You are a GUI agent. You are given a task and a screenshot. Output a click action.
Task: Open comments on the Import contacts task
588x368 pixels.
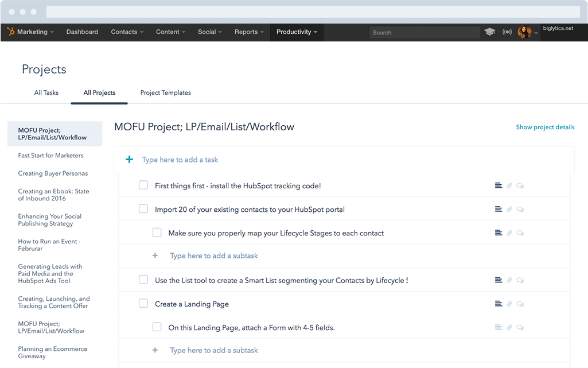(520, 209)
